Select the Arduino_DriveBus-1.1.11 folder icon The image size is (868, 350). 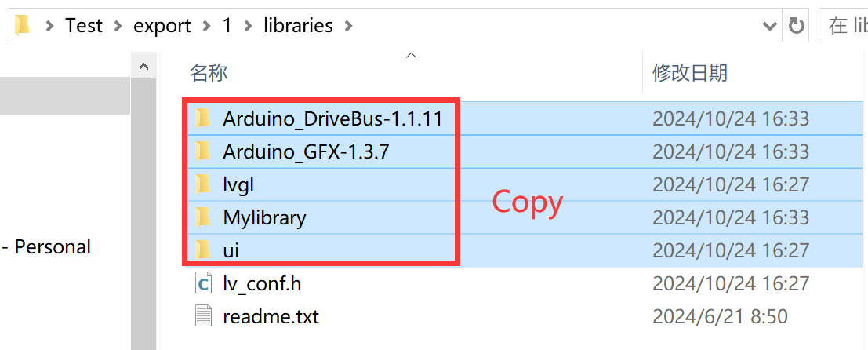pyautogui.click(x=203, y=118)
